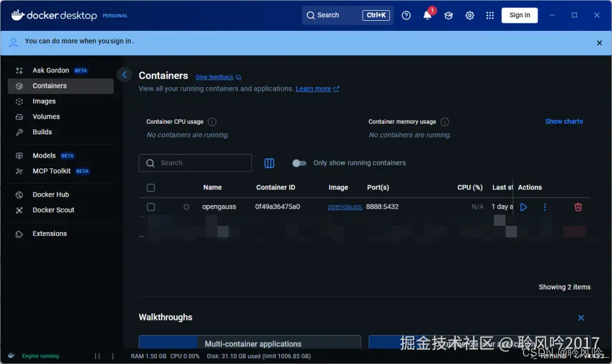This screenshot has width=612, height=364.
Task: Click the Engine running status text
Action: click(40, 356)
